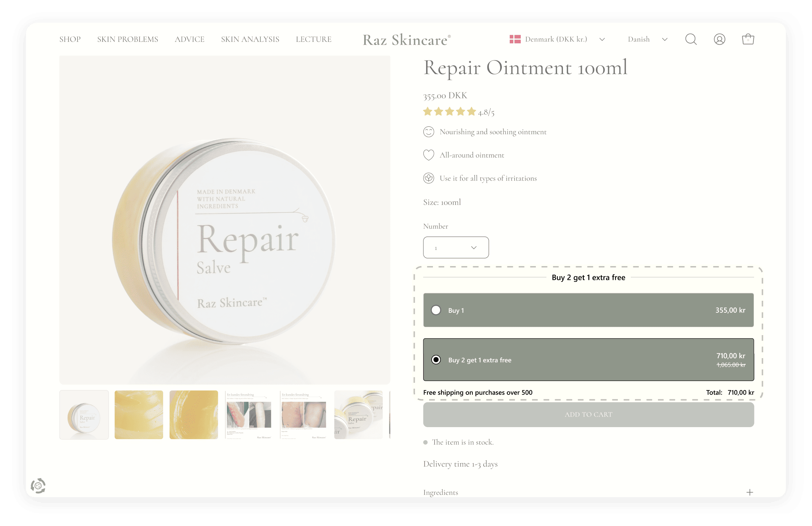The width and height of the screenshot is (812, 526).
Task: Click the Denmark flag icon
Action: pos(515,39)
